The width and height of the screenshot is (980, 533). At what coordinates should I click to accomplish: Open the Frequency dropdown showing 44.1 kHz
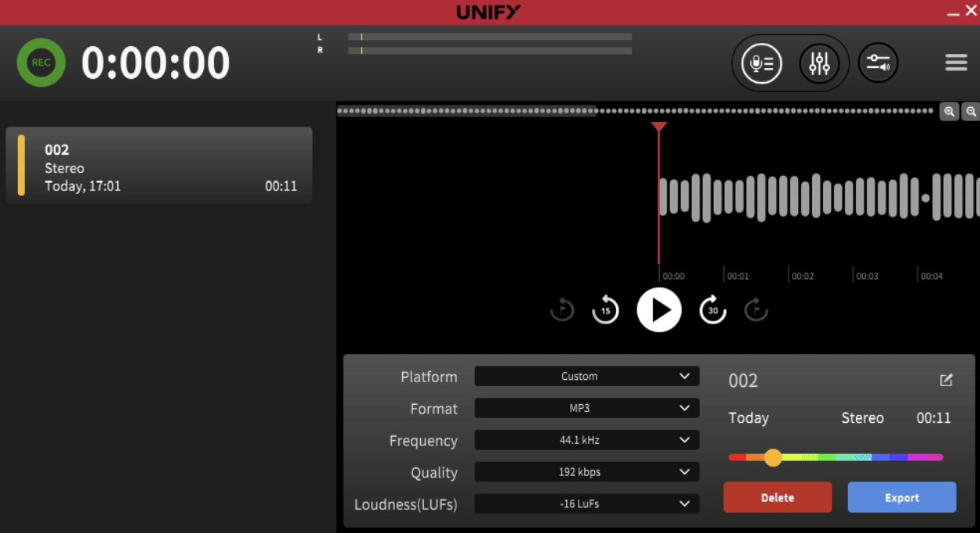click(586, 440)
